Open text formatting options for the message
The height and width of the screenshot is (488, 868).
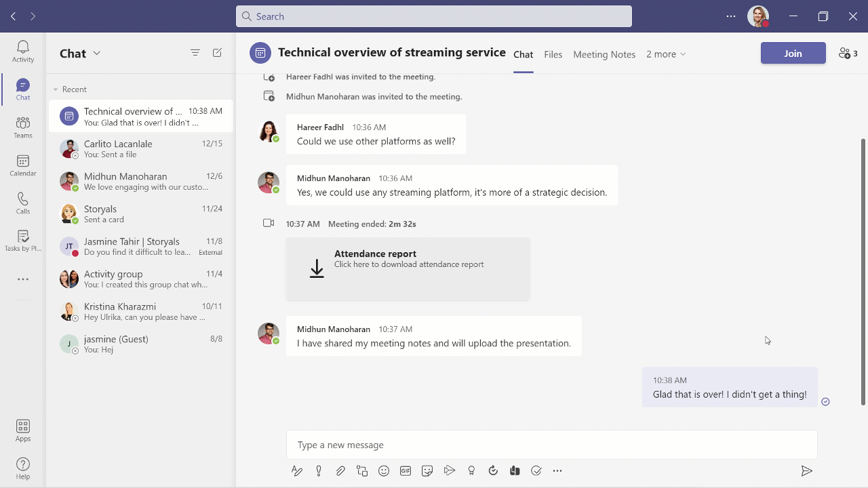(x=297, y=470)
